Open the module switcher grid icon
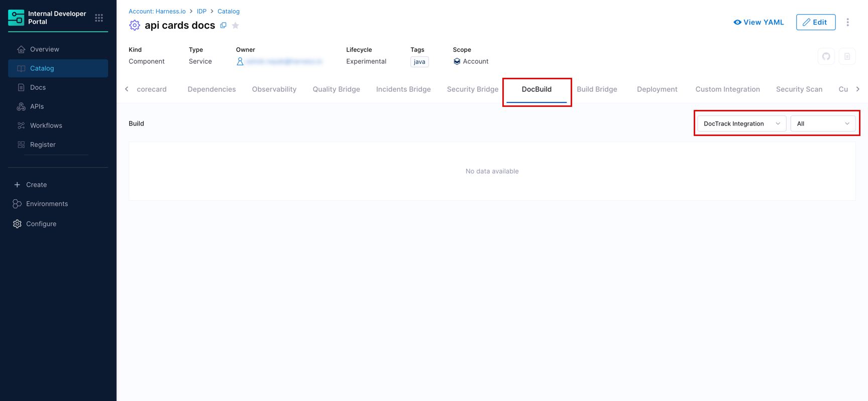 click(x=99, y=18)
